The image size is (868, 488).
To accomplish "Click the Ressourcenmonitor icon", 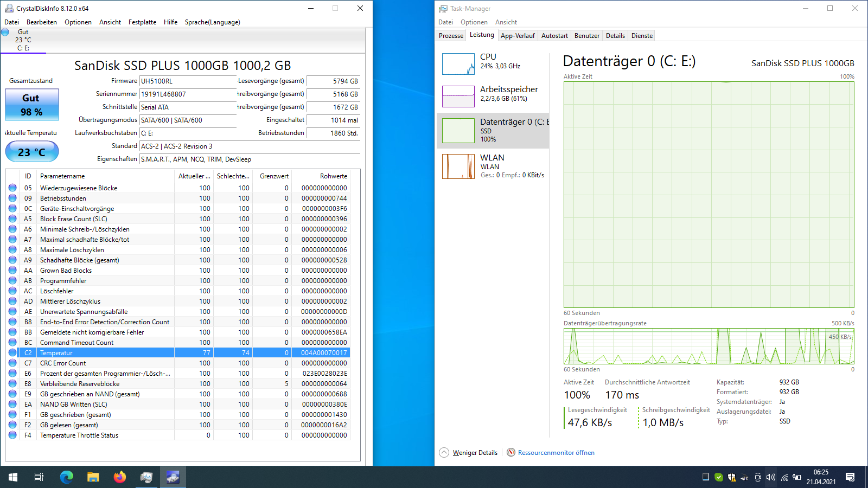I will [511, 452].
